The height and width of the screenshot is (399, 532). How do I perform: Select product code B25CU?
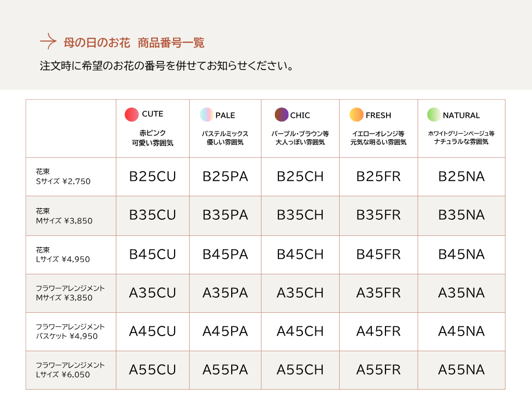[x=152, y=177]
